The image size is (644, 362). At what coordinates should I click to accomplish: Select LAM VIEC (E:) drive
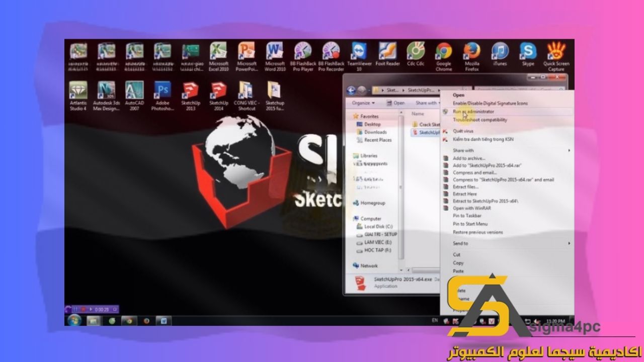(x=373, y=242)
